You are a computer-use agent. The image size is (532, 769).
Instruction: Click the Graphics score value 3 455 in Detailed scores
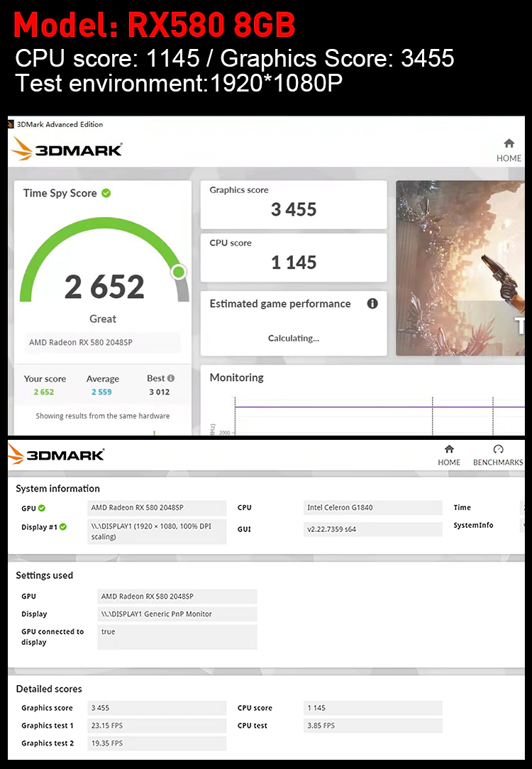tap(157, 708)
